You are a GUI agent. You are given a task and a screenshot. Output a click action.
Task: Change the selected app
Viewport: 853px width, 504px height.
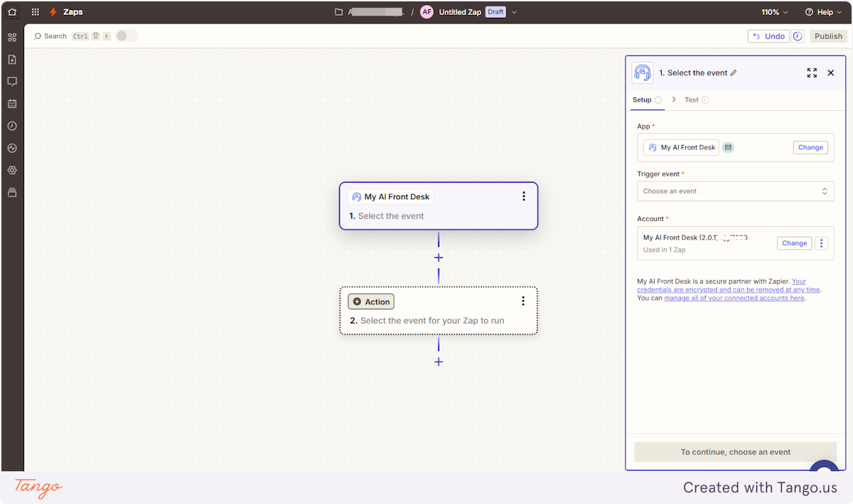pos(810,147)
